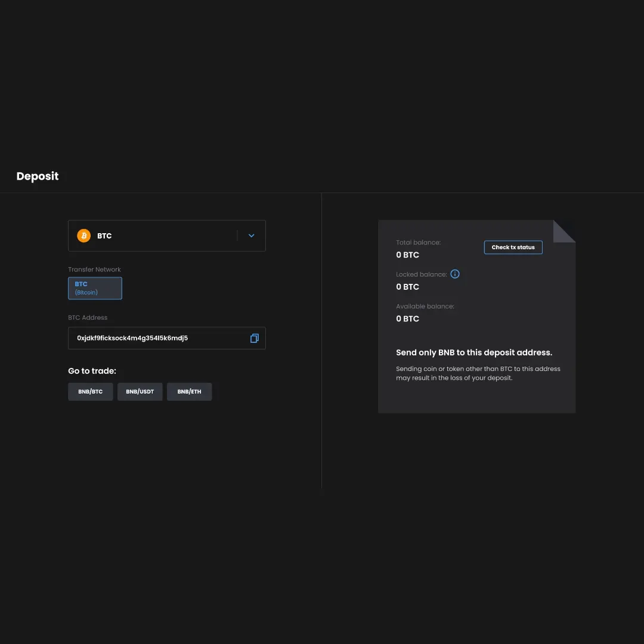Viewport: 644px width, 644px height.
Task: Click the Available balance 0 BTC value
Action: pyautogui.click(x=407, y=318)
